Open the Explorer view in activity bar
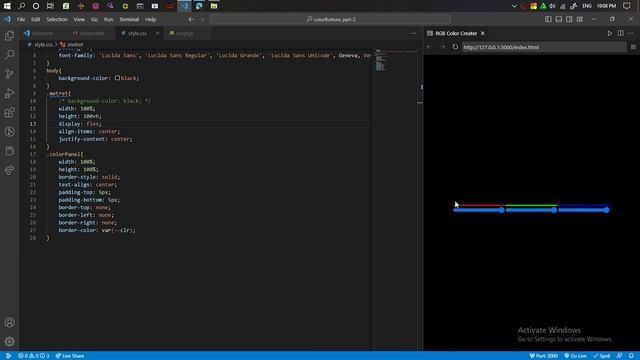Screen dimensions: 640x360 point(9,36)
